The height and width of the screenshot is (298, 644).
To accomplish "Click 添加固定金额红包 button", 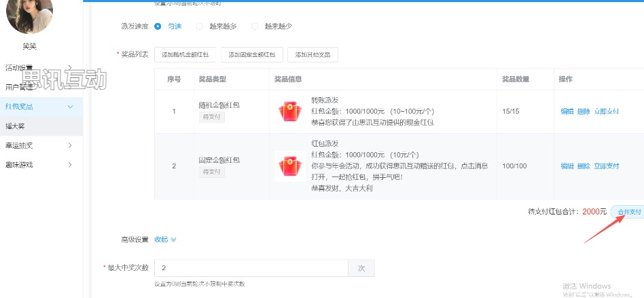I will click(251, 55).
